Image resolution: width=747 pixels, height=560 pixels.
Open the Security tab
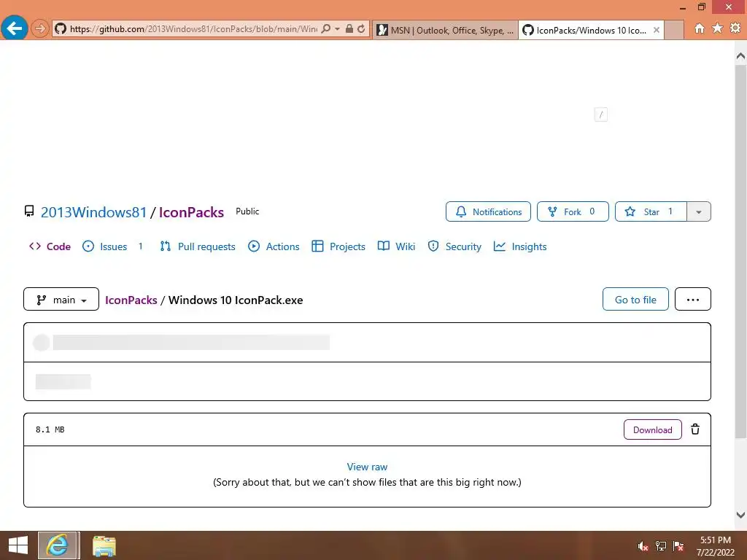(454, 246)
